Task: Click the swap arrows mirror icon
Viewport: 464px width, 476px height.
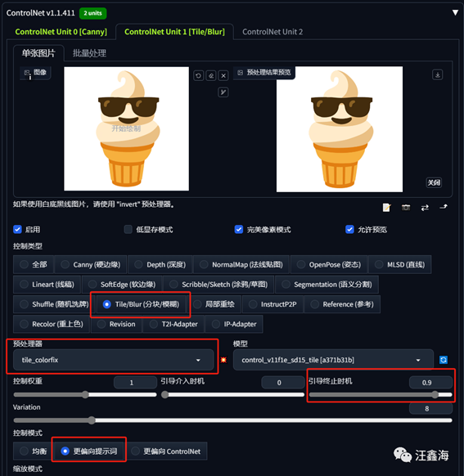Action: (x=425, y=208)
